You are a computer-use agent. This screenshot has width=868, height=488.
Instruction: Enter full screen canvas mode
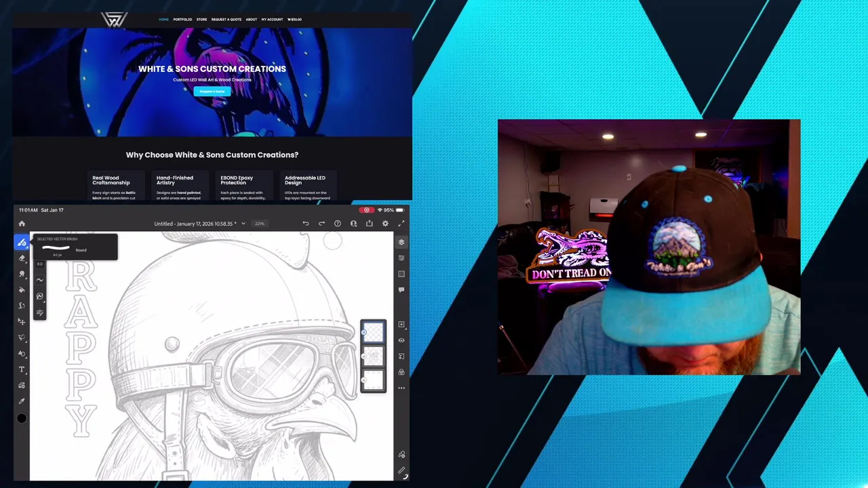[401, 224]
